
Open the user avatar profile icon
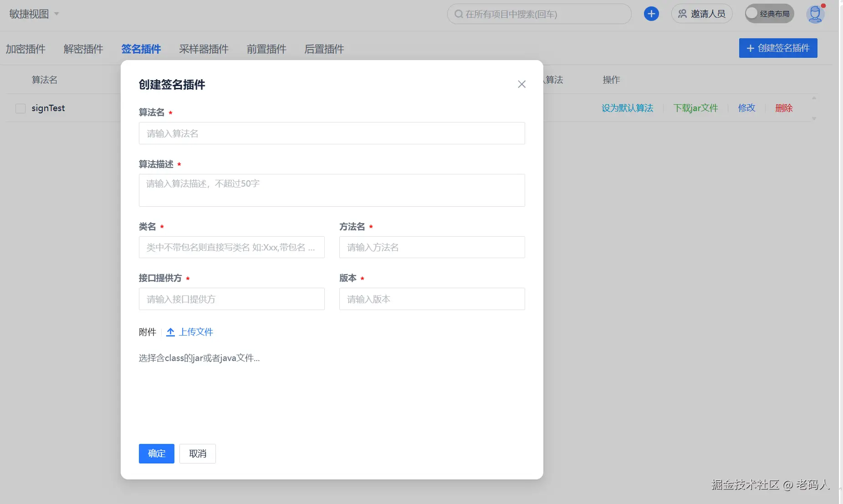(x=815, y=14)
